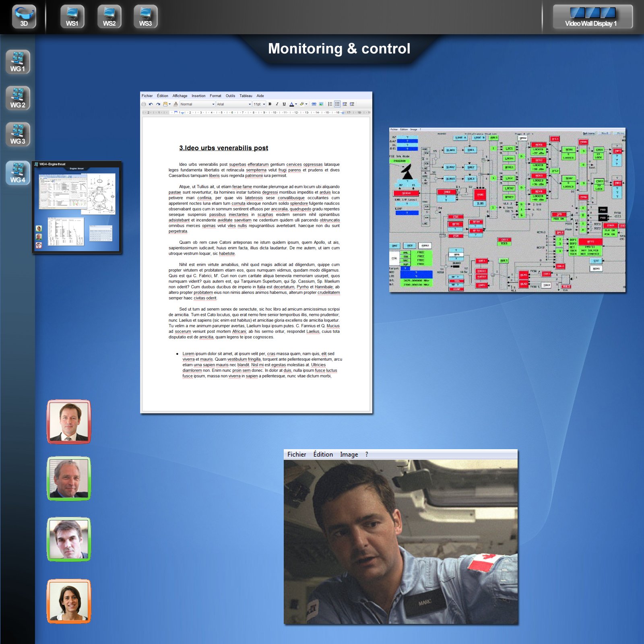The width and height of the screenshot is (644, 644).
Task: Click the red SERVO block in schematic
Action: click(407, 194)
